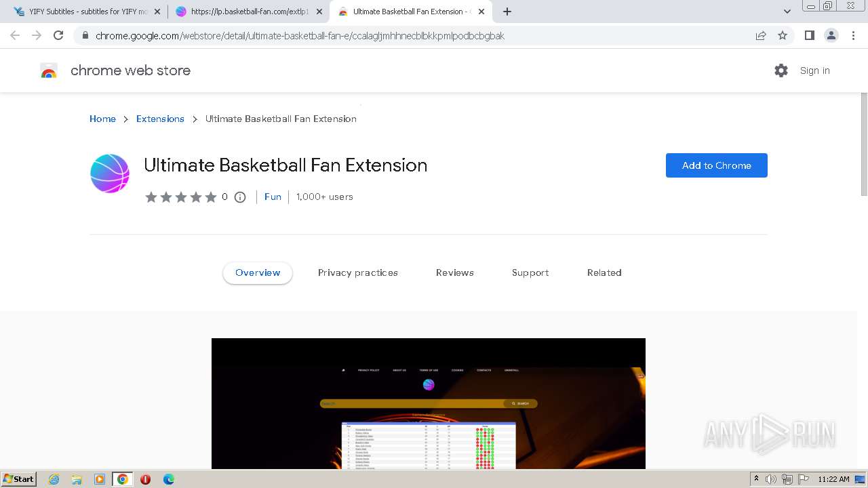The width and height of the screenshot is (868, 488).
Task: Click the site padlock icon
Action: click(85, 36)
